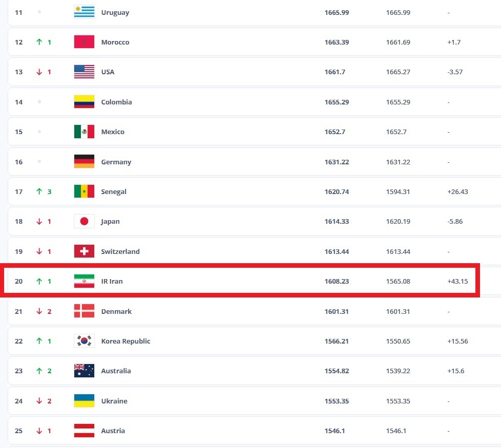501x448 pixels.
Task: Click the Japan flag icon
Action: [84, 222]
